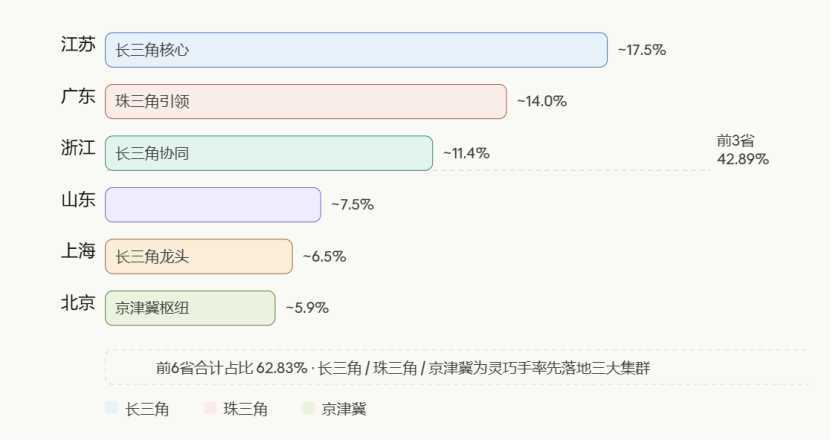Select the 珠三角引领 bar for 广东

[306, 101]
